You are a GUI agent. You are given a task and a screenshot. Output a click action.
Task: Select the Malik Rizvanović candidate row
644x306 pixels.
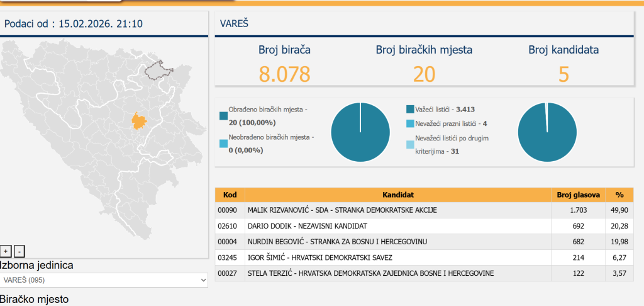coord(397,210)
